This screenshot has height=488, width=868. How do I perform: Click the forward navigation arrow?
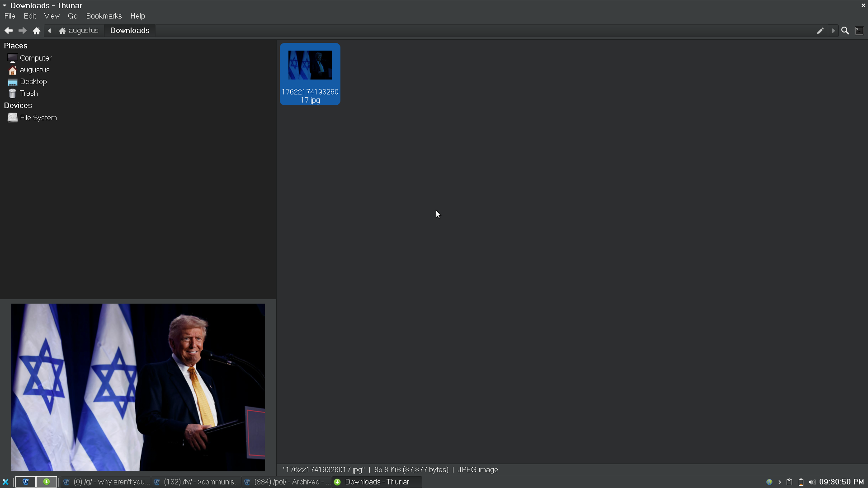pyautogui.click(x=22, y=31)
